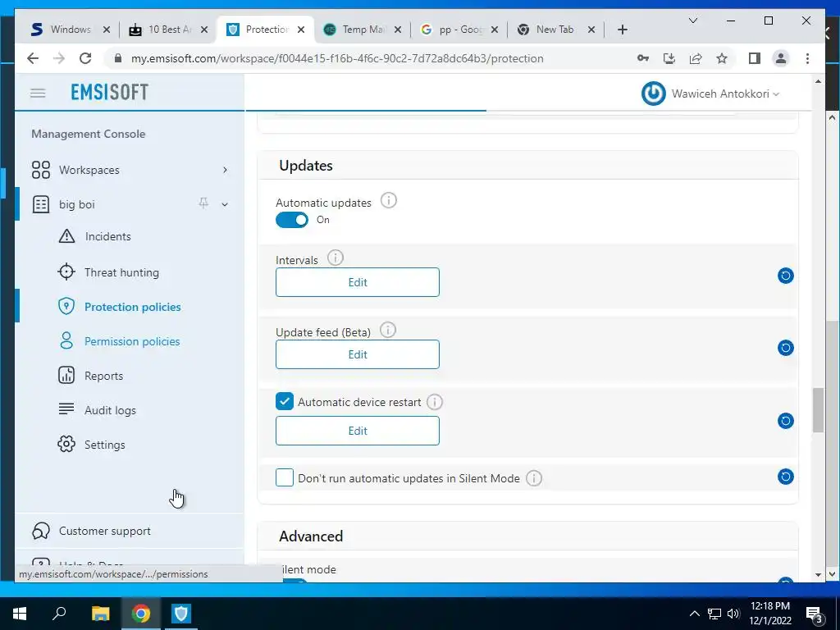
Task: Check Don't run automatic updates in Silent Mode
Action: [285, 477]
